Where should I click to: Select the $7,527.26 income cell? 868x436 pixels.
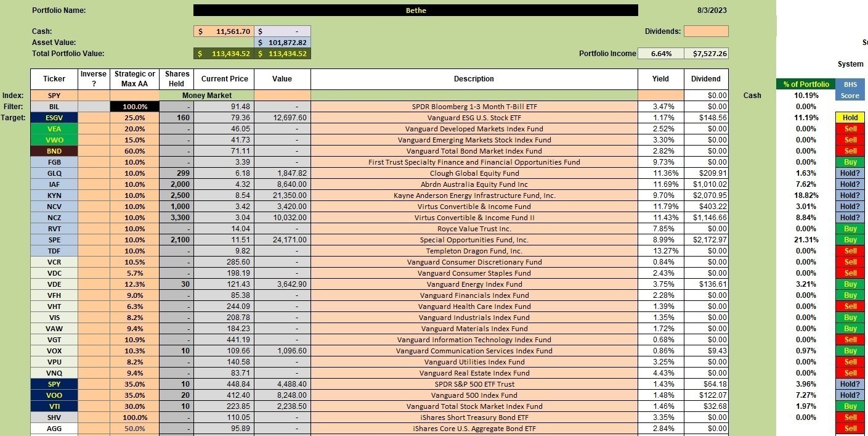tap(706, 54)
